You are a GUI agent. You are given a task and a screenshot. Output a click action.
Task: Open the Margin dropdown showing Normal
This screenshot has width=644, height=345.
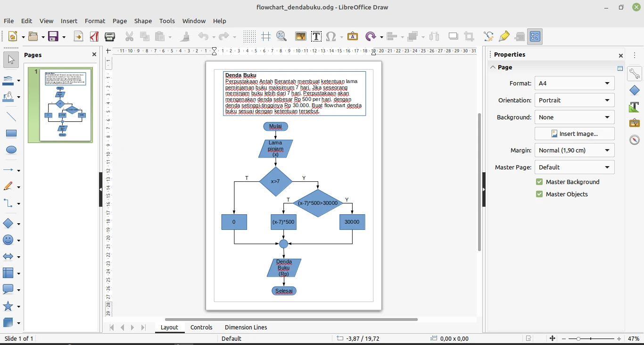point(574,150)
